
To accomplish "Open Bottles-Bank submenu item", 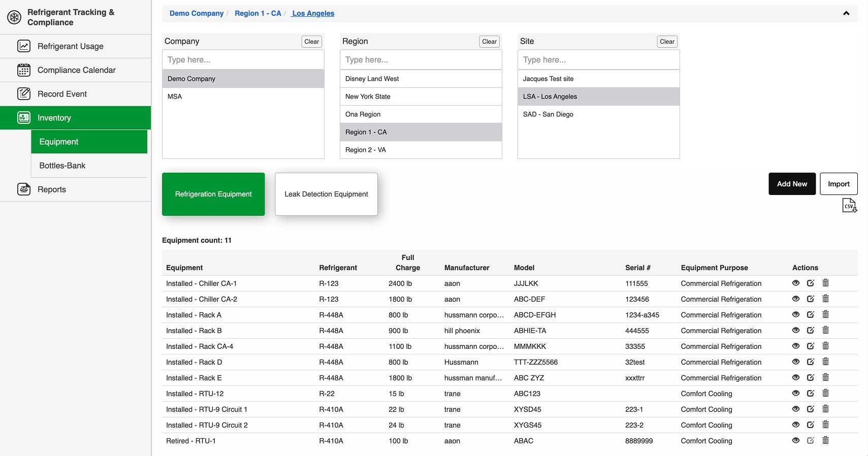I will click(x=89, y=166).
